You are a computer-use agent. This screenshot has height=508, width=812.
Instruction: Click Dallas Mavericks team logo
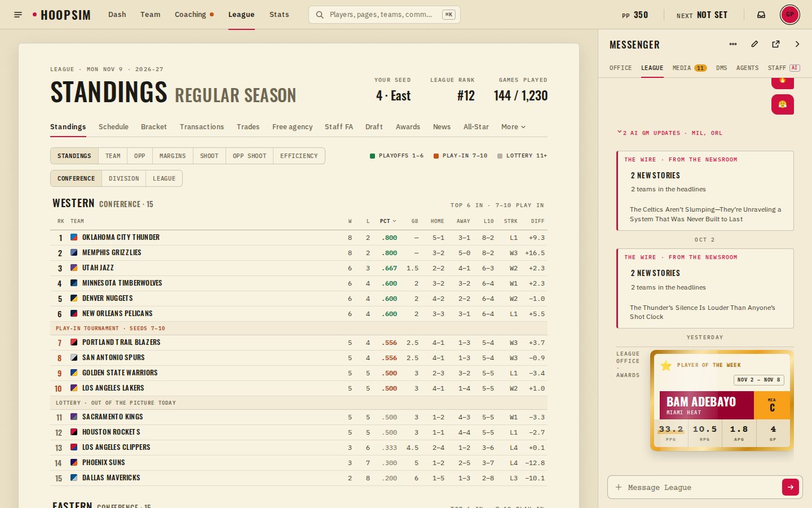[x=74, y=478]
